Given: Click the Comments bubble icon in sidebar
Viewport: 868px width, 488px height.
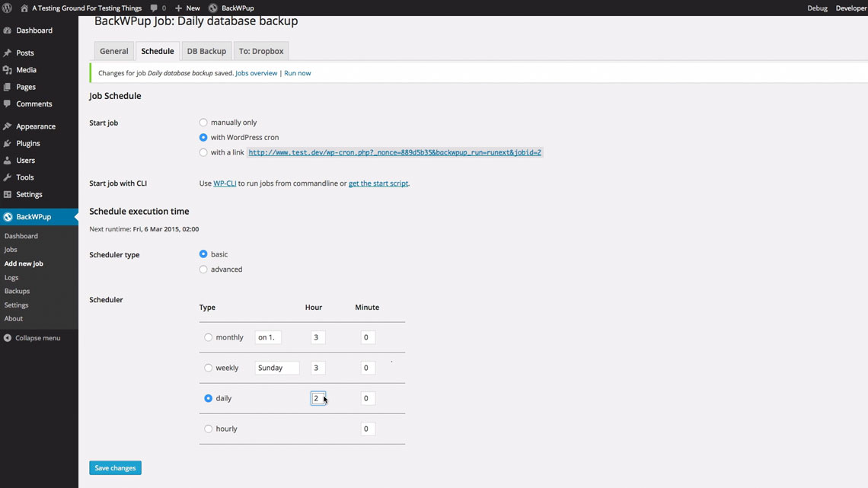Looking at the screenshot, I should tap(7, 104).
